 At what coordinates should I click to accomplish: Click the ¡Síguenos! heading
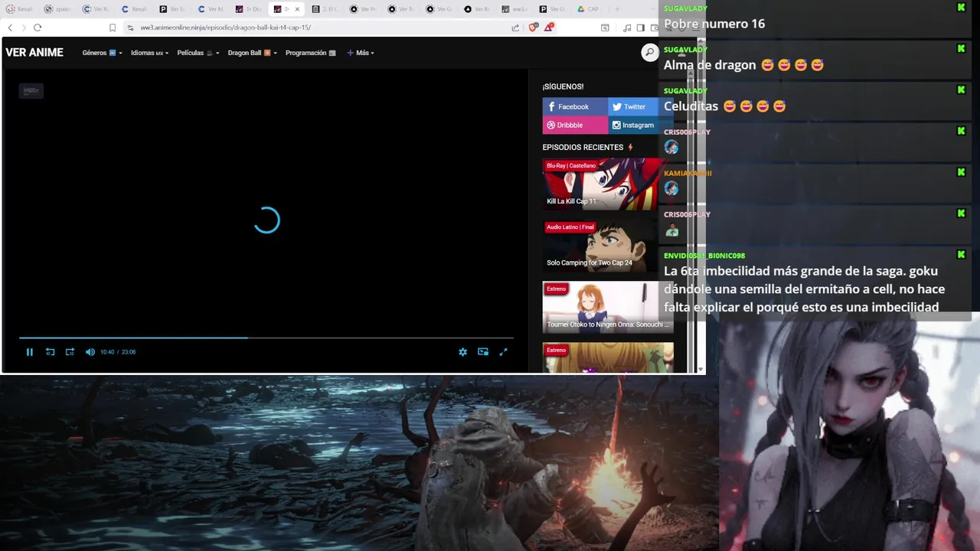tap(563, 86)
